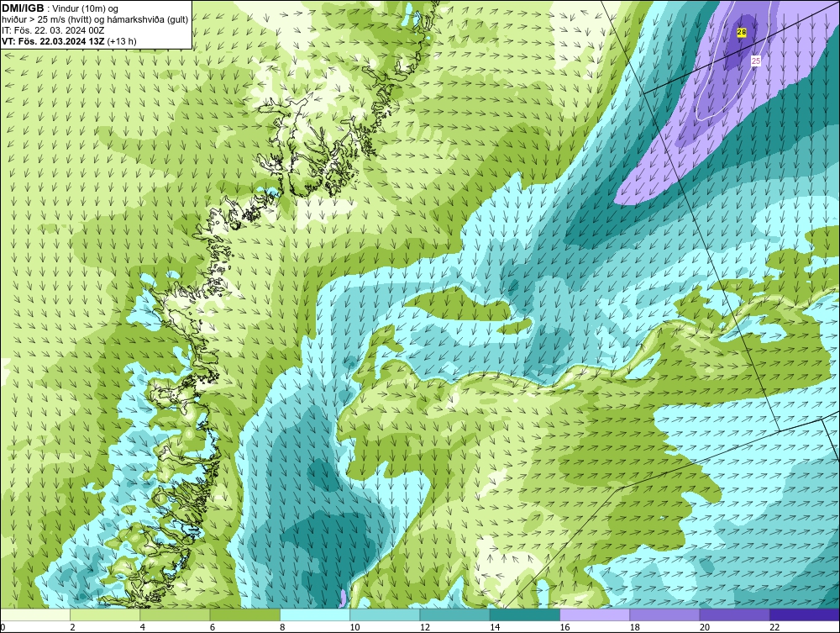Click the yellow 28 max gust marker
840x633 pixels.
coord(742,33)
